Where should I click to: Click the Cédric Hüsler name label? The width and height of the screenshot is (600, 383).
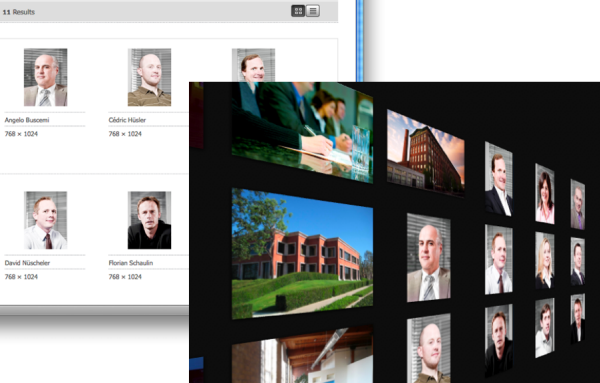point(127,120)
